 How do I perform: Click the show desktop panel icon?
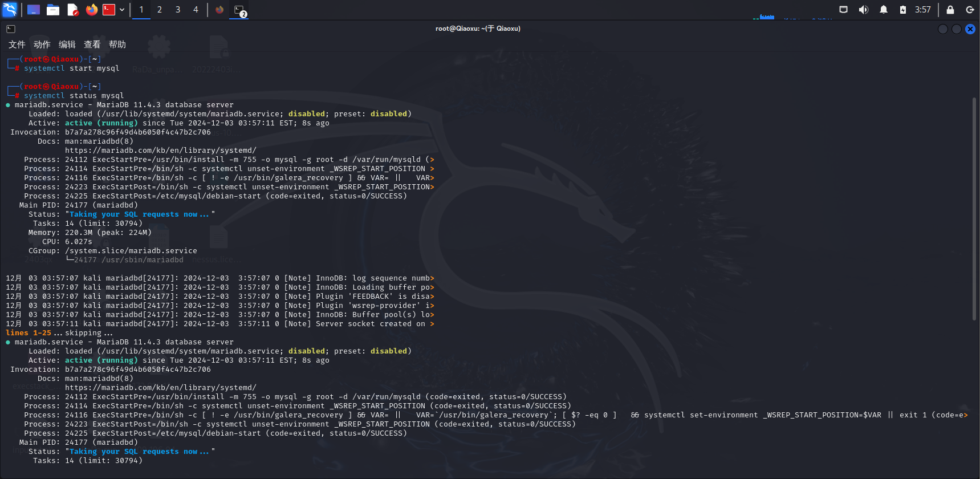click(x=34, y=10)
